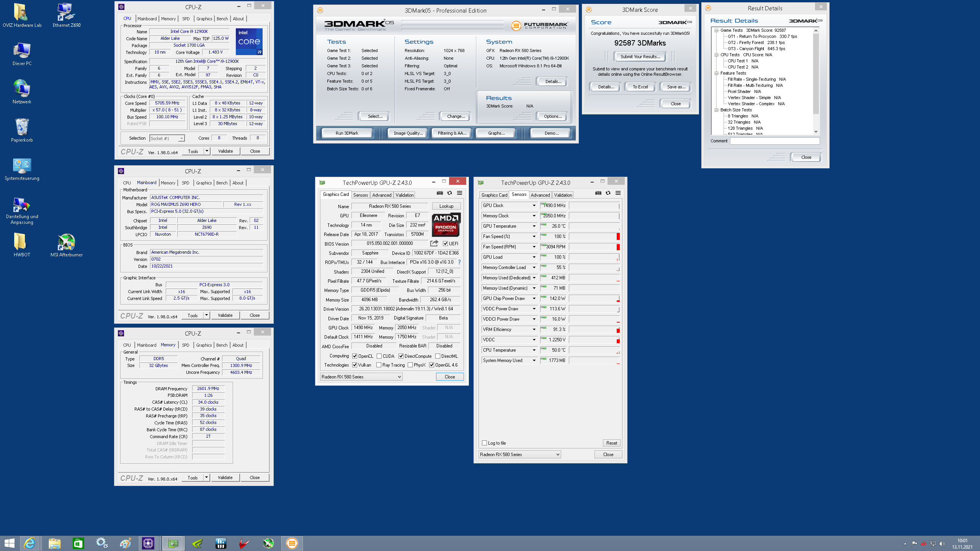Viewport: 980px width, 551px height.
Task: Click the CPU-Z taskbar icon
Action: tap(148, 543)
